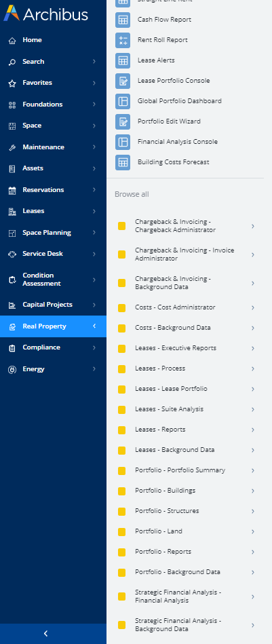Click the yellow square beside Costs - Cost Administrator
This screenshot has height=644, width=272.
(121, 307)
